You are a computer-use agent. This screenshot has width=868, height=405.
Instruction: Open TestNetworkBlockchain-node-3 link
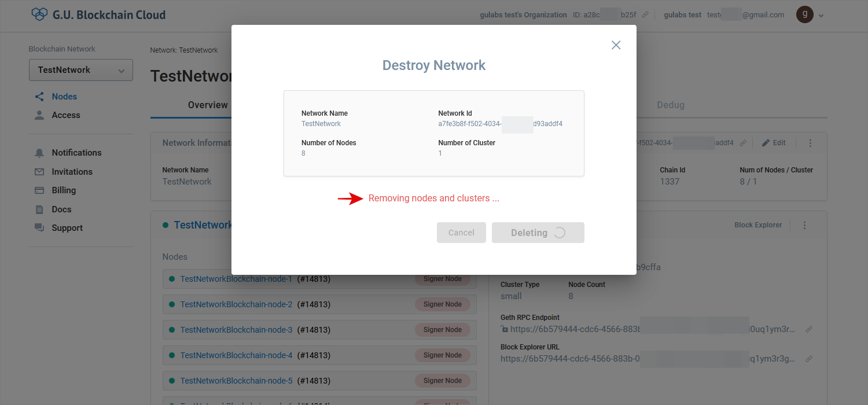[236, 330]
